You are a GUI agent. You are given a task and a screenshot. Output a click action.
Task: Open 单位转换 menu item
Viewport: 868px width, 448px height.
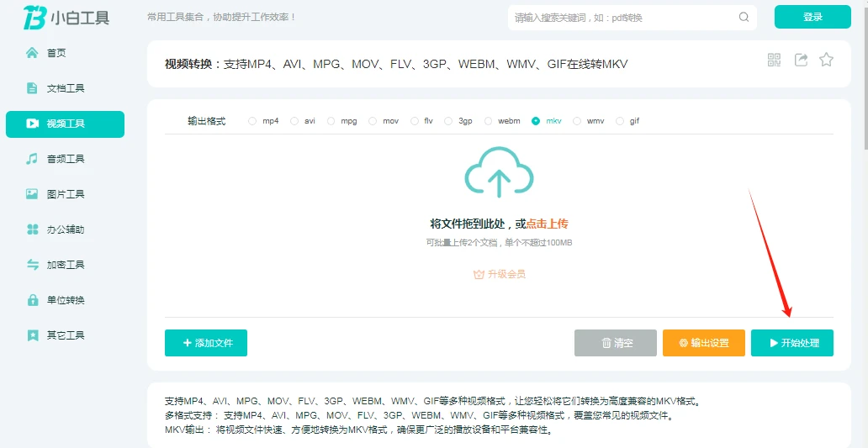click(65, 300)
